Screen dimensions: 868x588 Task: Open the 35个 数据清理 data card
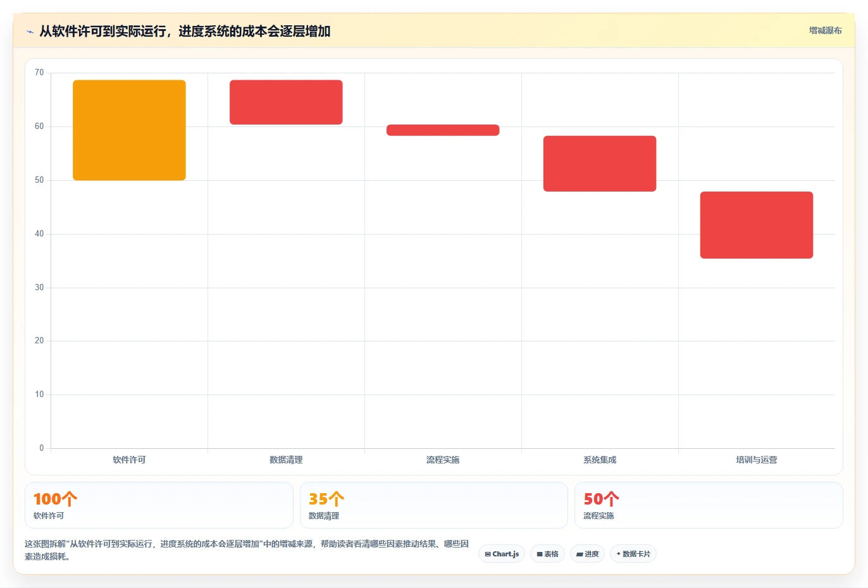434,505
